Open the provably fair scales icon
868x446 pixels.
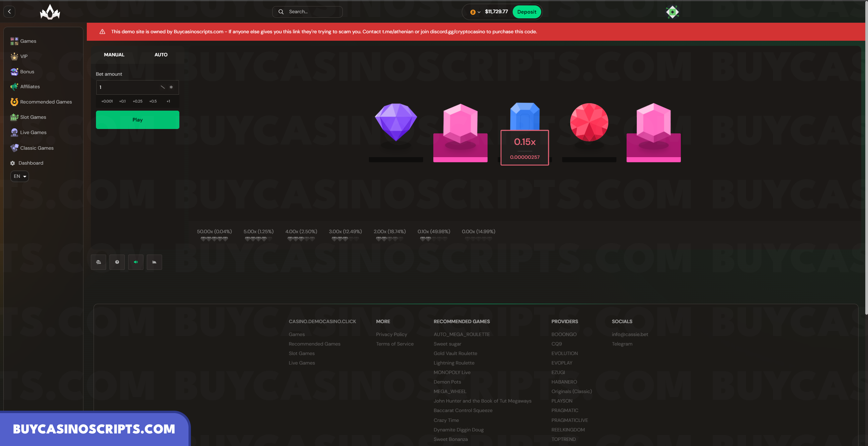(x=98, y=262)
